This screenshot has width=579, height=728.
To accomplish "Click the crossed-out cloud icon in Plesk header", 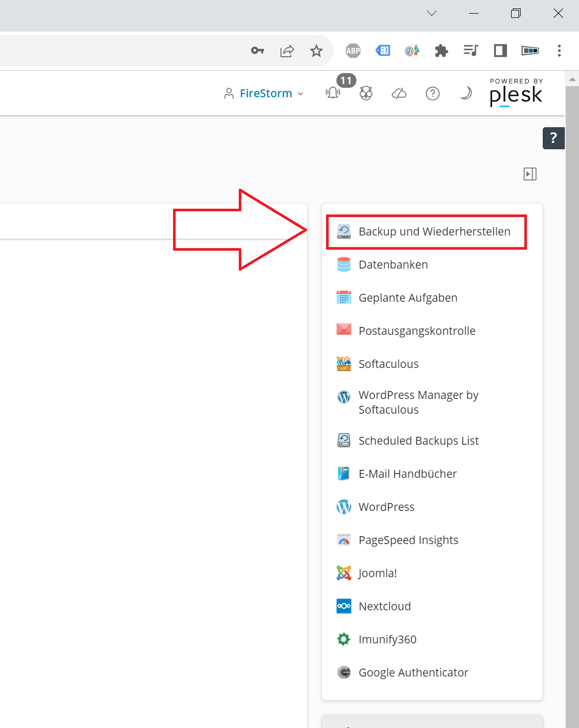I will click(x=399, y=94).
